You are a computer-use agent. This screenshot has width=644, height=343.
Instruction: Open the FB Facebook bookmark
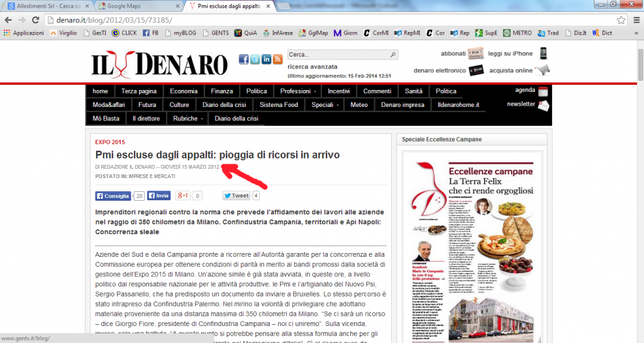click(150, 33)
